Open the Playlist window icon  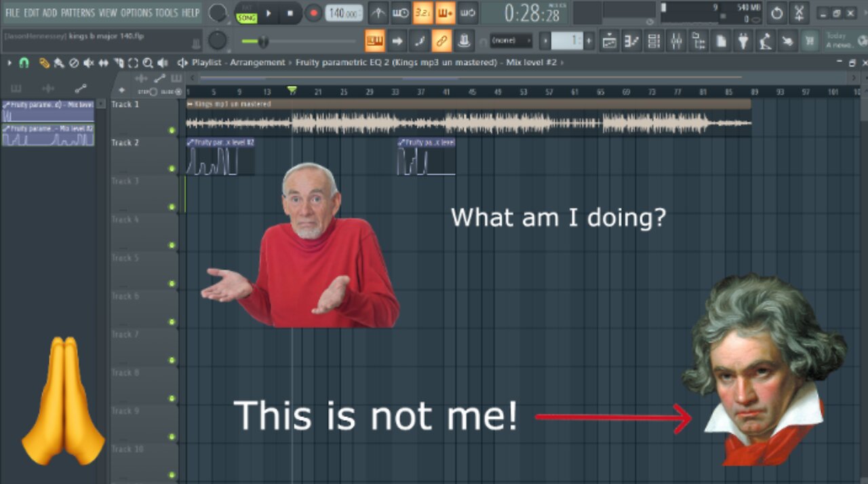[610, 41]
